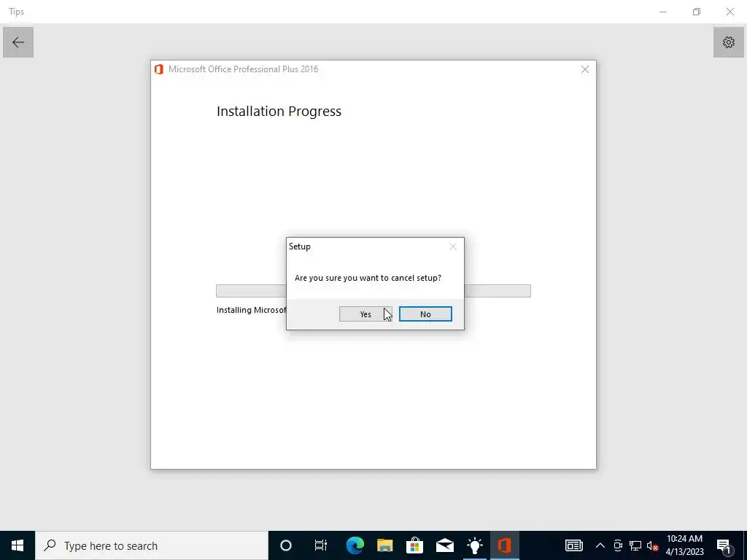This screenshot has width=747, height=560.
Task: Open Cortana from the taskbar
Action: 286,545
